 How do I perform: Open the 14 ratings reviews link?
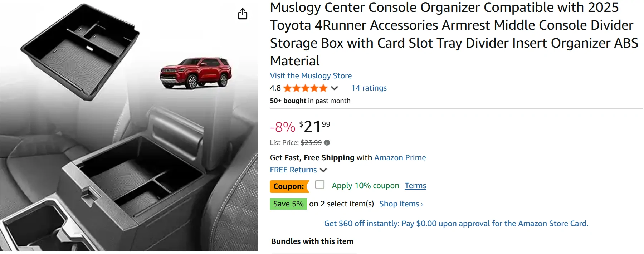(369, 88)
